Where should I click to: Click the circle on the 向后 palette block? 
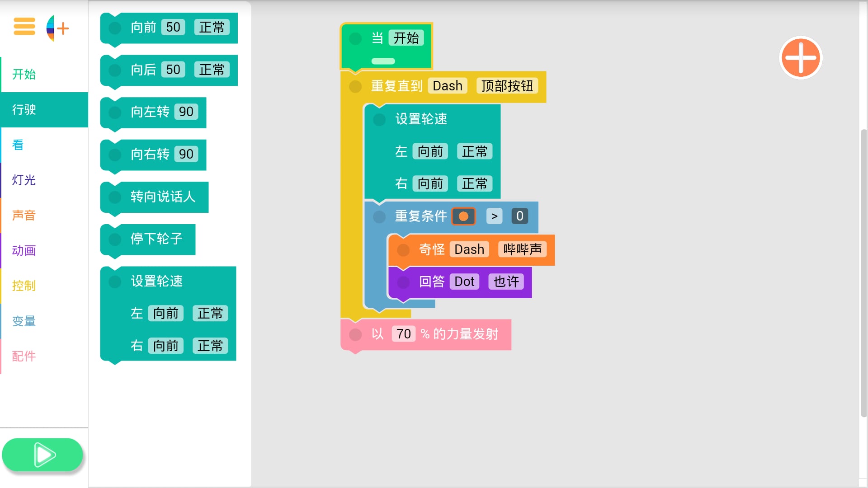click(x=115, y=70)
